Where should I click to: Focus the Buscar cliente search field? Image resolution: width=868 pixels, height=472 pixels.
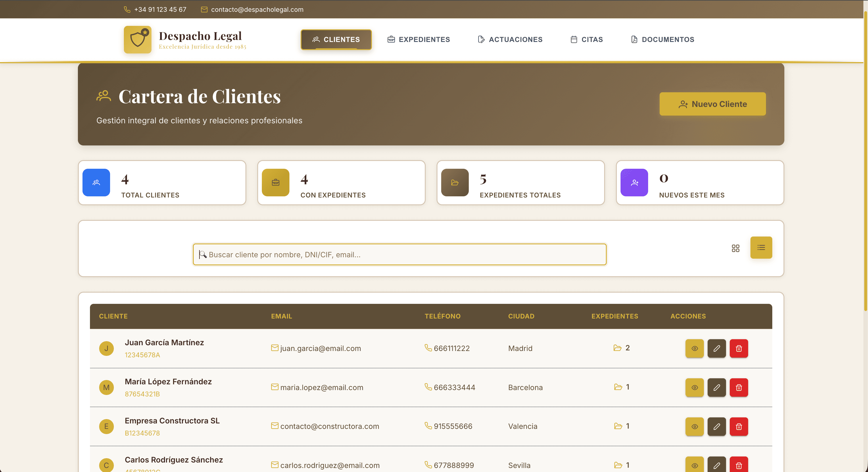(x=400, y=254)
